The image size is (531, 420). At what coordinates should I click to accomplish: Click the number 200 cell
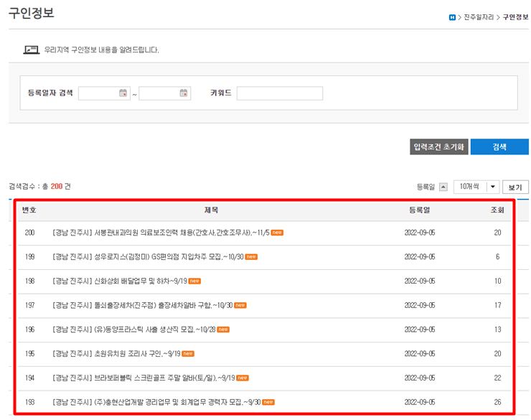(30, 233)
